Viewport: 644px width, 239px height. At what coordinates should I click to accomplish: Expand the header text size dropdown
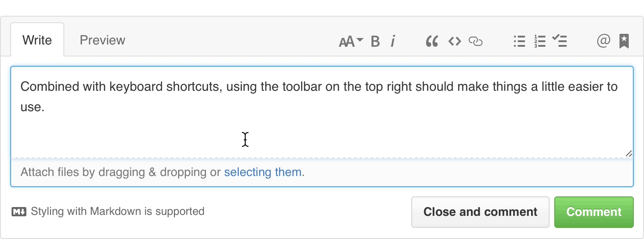[351, 42]
